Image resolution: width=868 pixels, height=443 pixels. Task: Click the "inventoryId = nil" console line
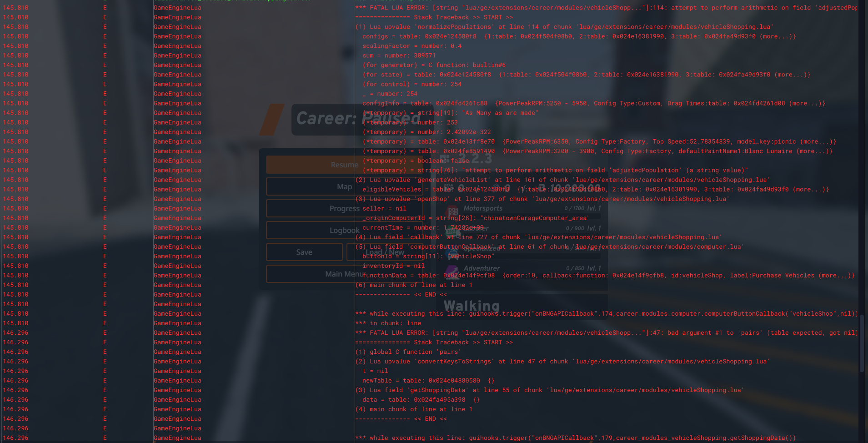[x=393, y=266]
